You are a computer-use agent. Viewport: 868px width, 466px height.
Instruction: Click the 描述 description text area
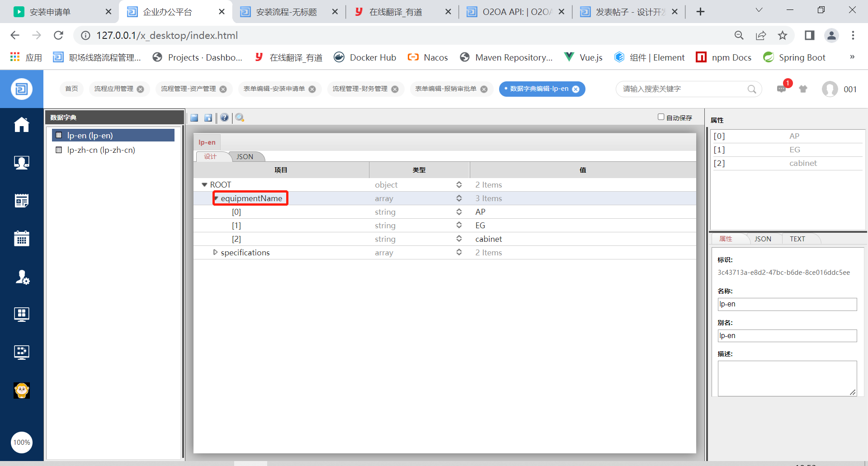coord(787,378)
